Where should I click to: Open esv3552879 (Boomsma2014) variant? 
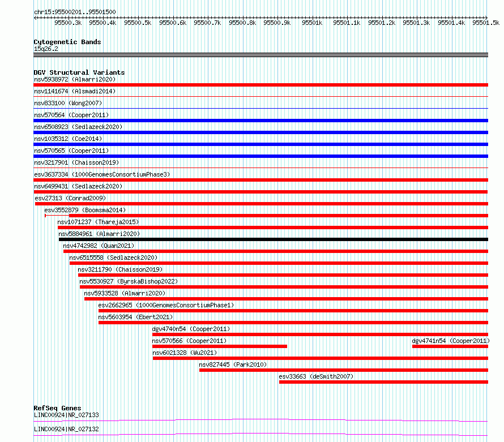[85, 210]
